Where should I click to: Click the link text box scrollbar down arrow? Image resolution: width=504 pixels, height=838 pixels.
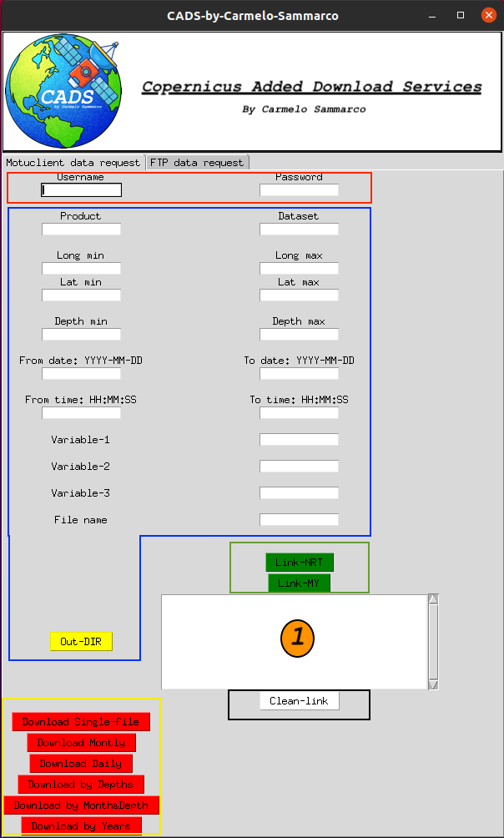coord(433,684)
